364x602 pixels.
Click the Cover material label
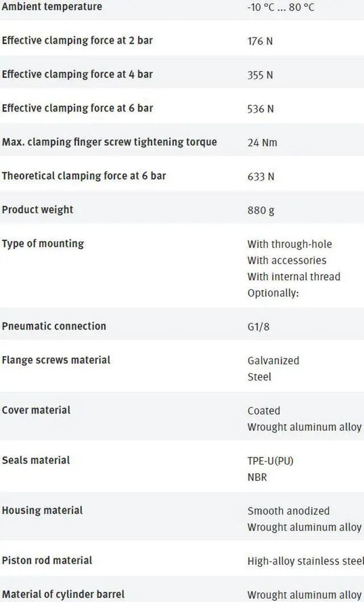tap(36, 410)
